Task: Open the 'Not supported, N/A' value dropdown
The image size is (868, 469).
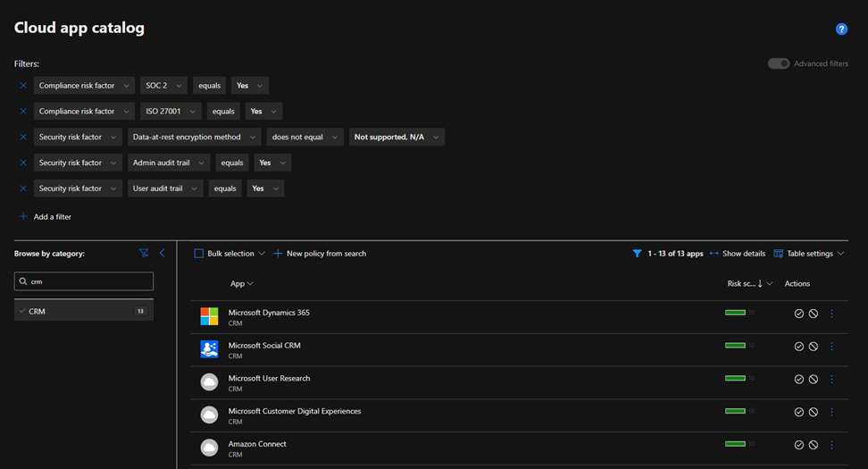Action: click(x=396, y=137)
